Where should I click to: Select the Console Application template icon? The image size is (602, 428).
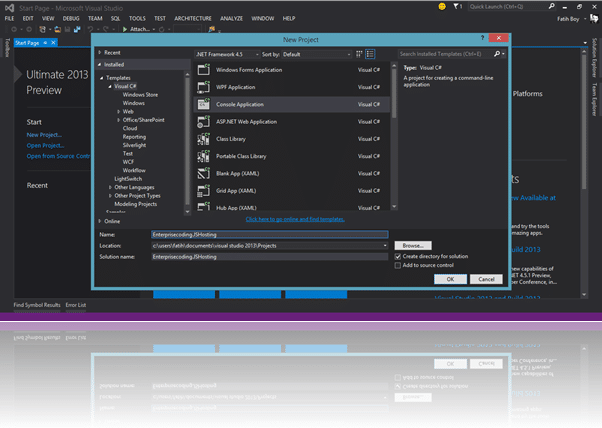coord(203,104)
